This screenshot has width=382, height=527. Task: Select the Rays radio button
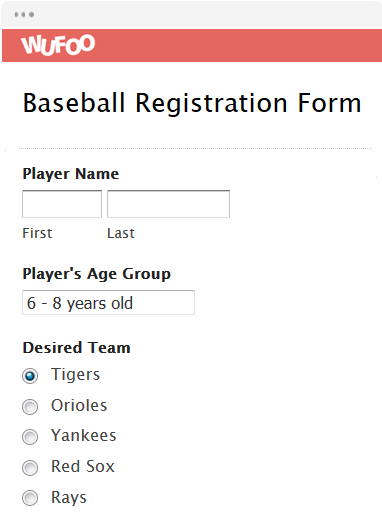click(30, 498)
